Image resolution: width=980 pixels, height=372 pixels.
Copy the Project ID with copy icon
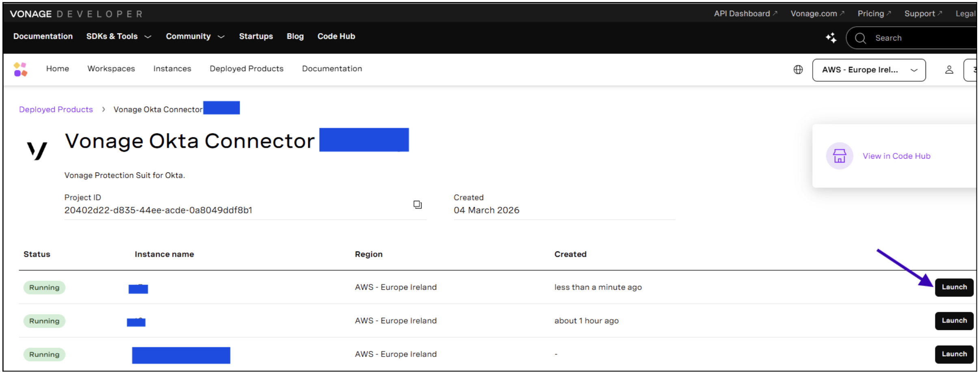[x=418, y=204]
